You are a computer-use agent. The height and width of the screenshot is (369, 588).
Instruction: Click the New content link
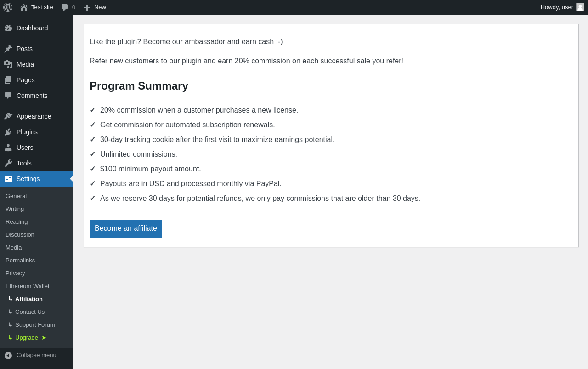point(100,7)
